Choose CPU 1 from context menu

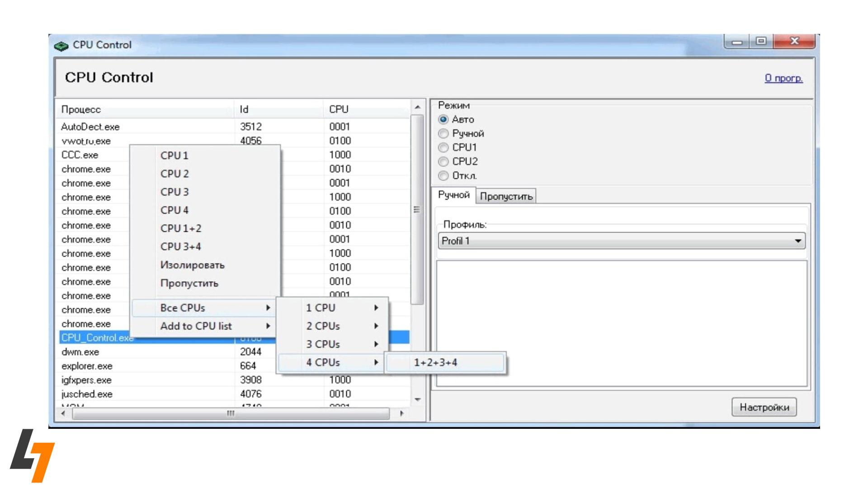(x=173, y=155)
